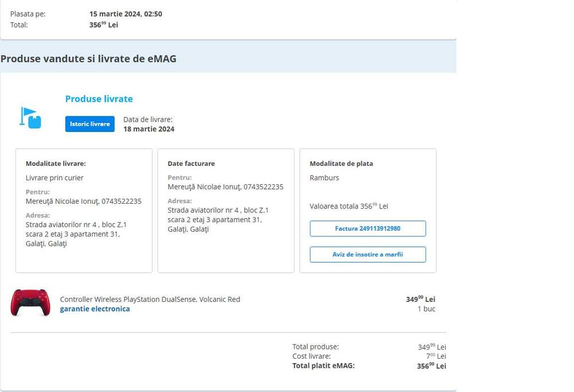Open the garantie electronica link

95,309
